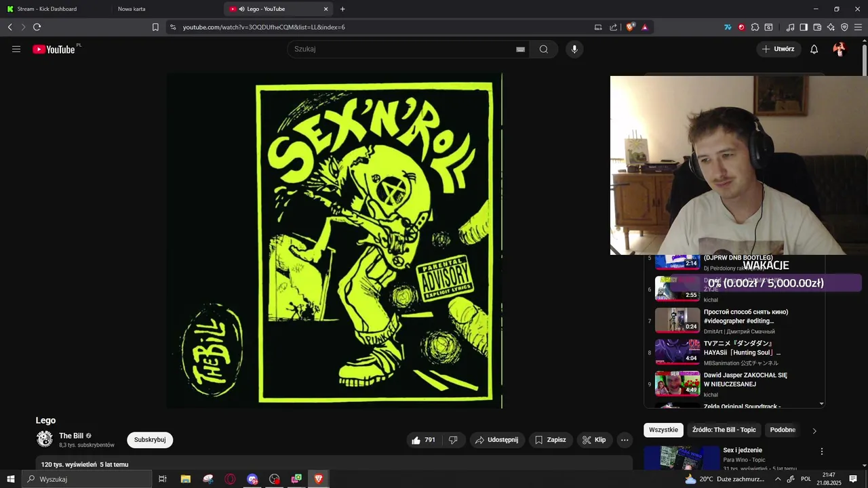Open Brave Shields lion icon in address bar

pos(631,27)
